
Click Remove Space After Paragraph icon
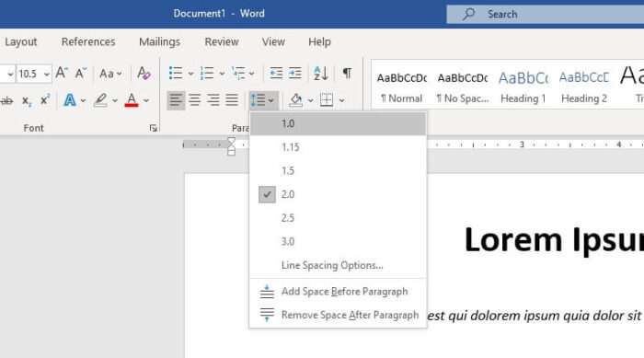pyautogui.click(x=267, y=315)
